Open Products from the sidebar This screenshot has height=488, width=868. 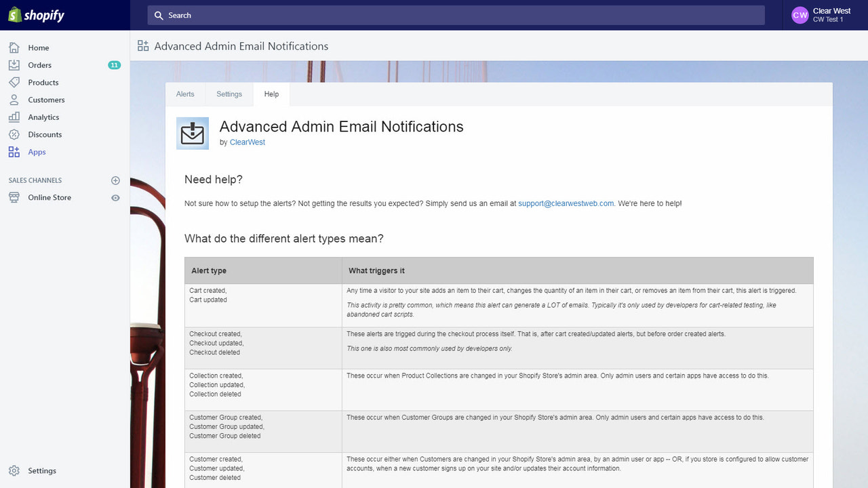click(15, 82)
